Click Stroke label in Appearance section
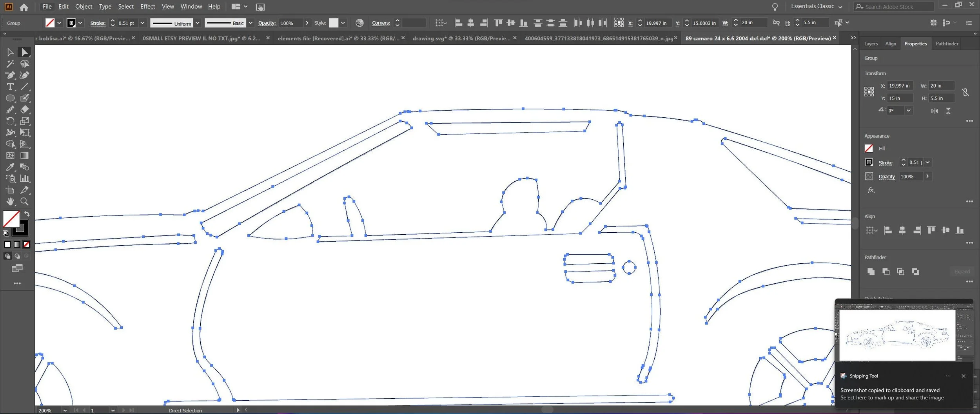Image resolution: width=980 pixels, height=414 pixels. 885,162
